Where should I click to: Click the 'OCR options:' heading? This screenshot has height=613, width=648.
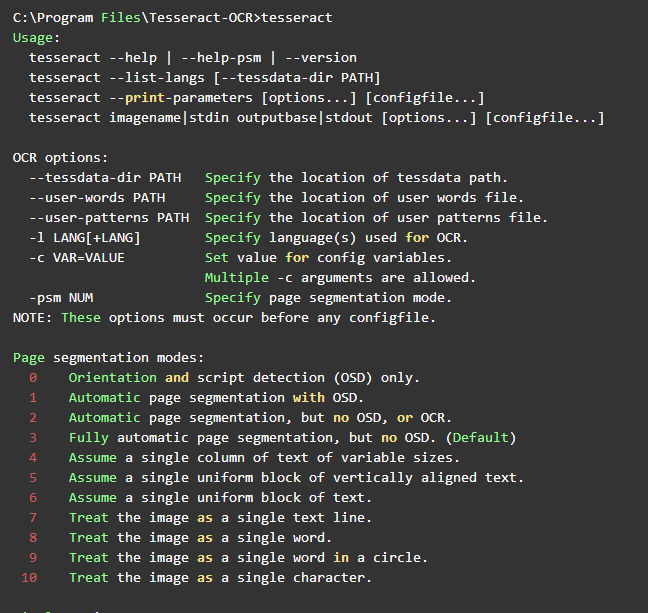pos(60,157)
